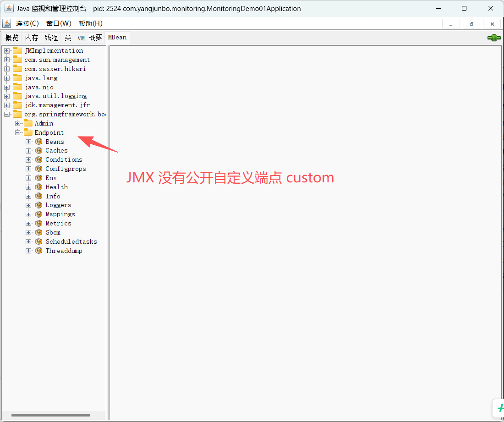Select the Info tree entry
The height and width of the screenshot is (422, 504).
coord(53,196)
